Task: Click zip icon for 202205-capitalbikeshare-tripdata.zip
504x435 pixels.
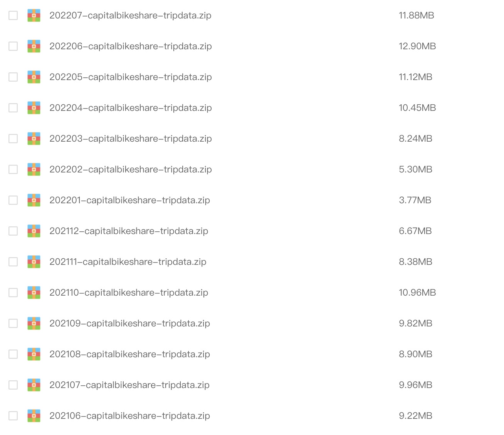Action: click(x=34, y=77)
